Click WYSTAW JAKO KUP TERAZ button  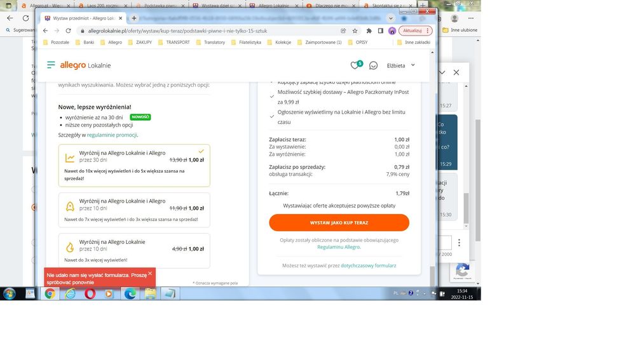[x=339, y=223]
